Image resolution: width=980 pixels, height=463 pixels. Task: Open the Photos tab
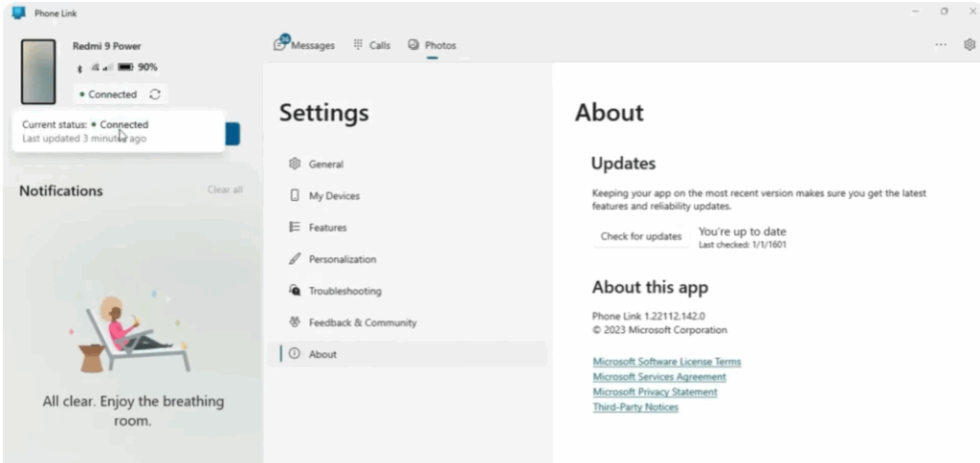432,45
